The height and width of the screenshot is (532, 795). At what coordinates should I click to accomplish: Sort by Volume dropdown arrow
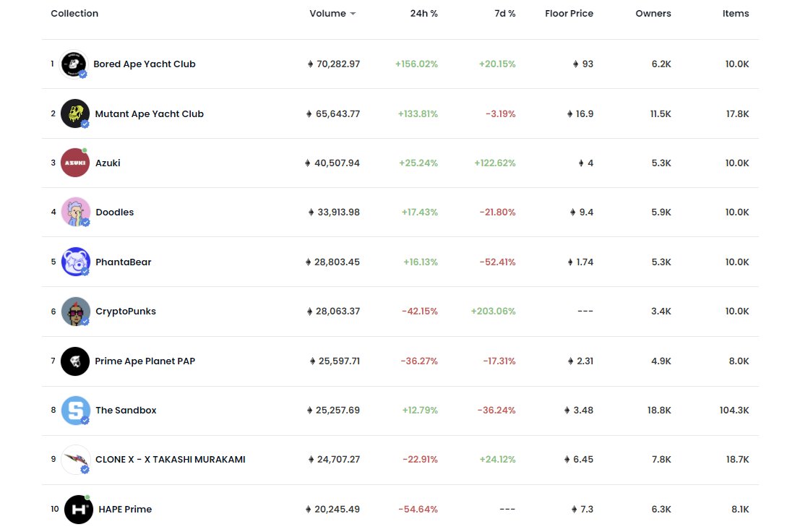click(353, 14)
